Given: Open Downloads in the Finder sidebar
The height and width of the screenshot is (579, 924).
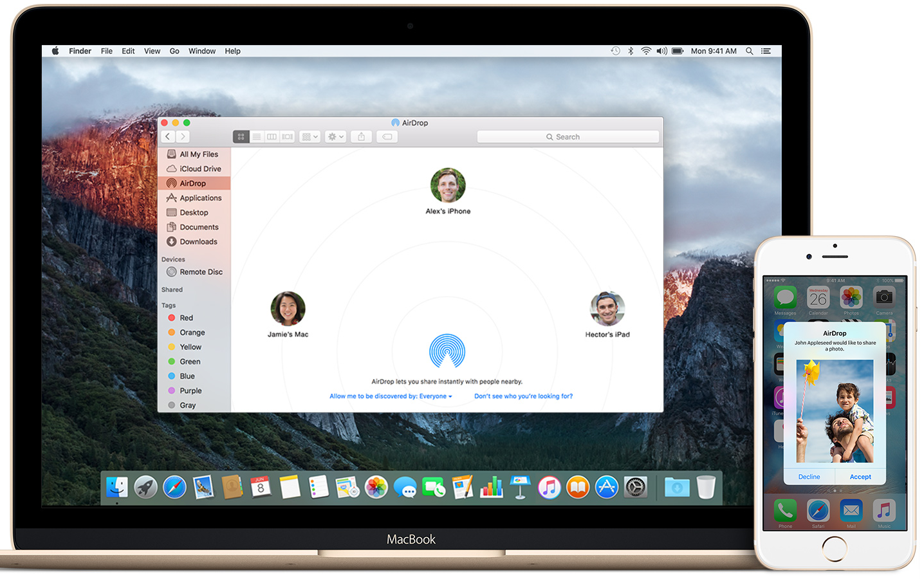Looking at the screenshot, I should tap(194, 242).
